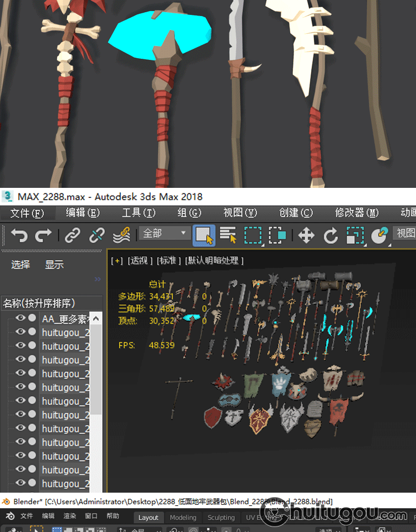This screenshot has width=416, height=532.
Task: Click the 显示 button in scene explorer
Action: (54, 265)
